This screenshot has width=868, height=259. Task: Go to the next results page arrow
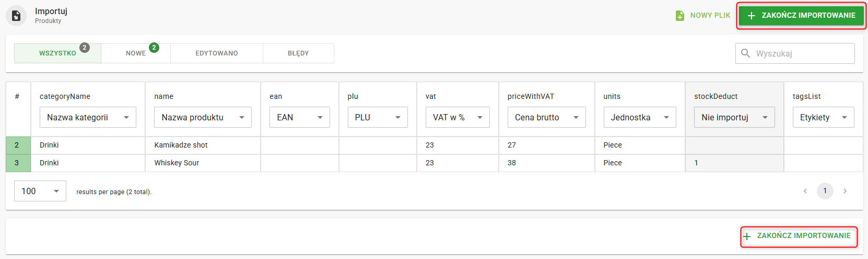845,191
